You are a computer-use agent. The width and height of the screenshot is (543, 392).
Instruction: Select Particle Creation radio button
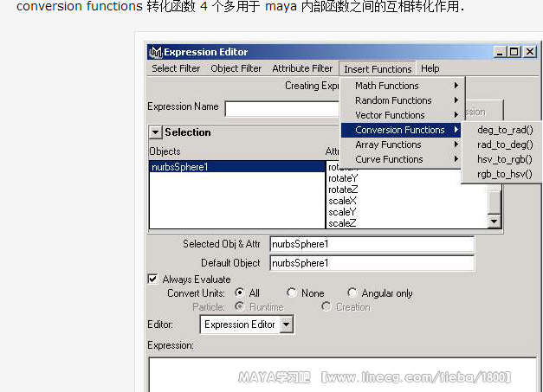(326, 306)
